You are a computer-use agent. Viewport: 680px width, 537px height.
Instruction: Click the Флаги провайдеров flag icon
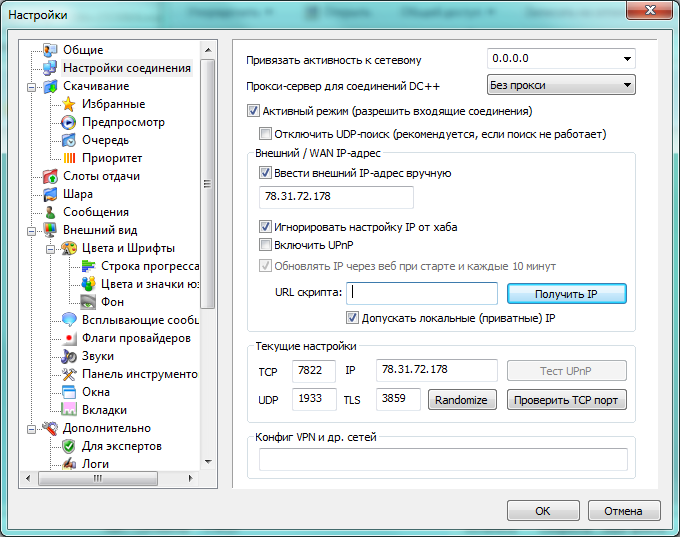tap(69, 338)
